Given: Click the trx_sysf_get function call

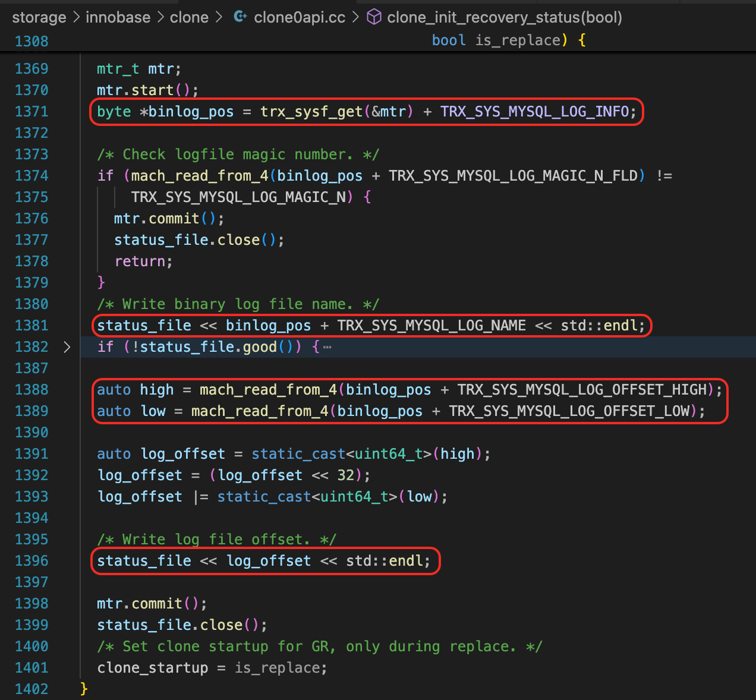Looking at the screenshot, I should [x=311, y=112].
